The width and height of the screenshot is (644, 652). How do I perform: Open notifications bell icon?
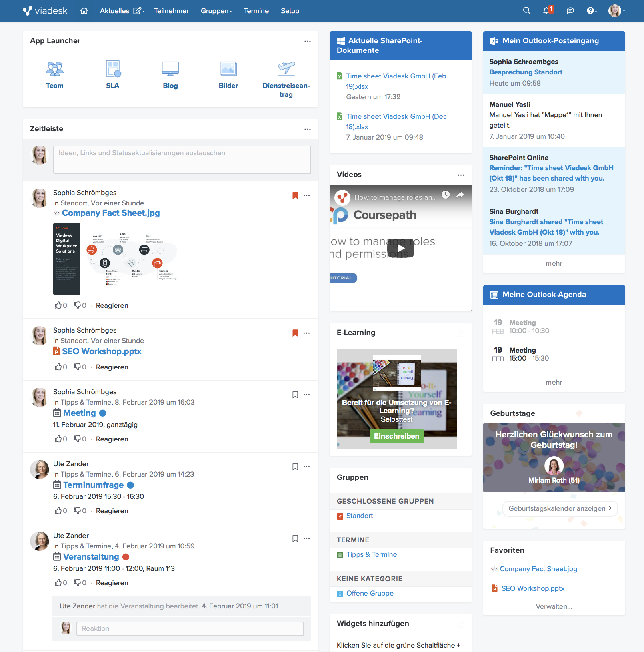click(x=546, y=11)
